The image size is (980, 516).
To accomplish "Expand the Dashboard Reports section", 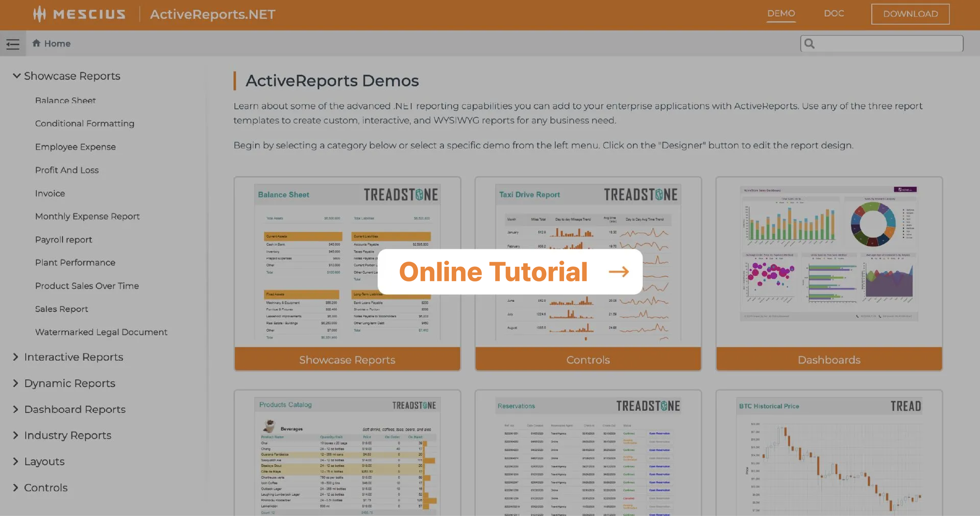I will pos(15,409).
